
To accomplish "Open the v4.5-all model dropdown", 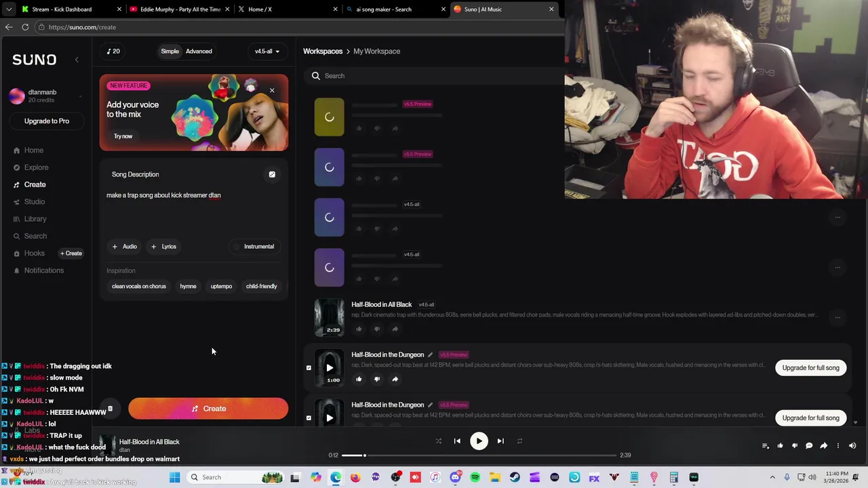I will pos(267,51).
